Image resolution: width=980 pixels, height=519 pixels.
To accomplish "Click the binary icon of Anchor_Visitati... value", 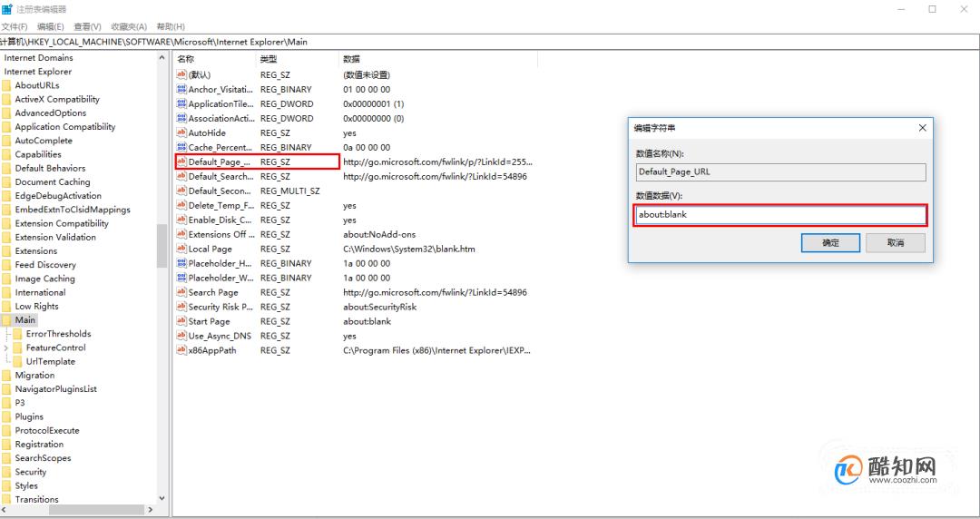I will (181, 90).
